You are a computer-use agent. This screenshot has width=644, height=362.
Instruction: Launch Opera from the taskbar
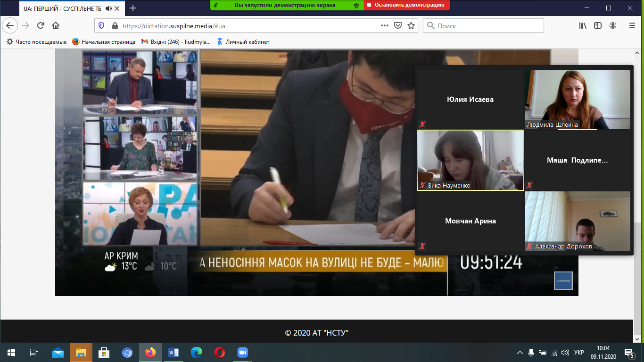point(219,353)
